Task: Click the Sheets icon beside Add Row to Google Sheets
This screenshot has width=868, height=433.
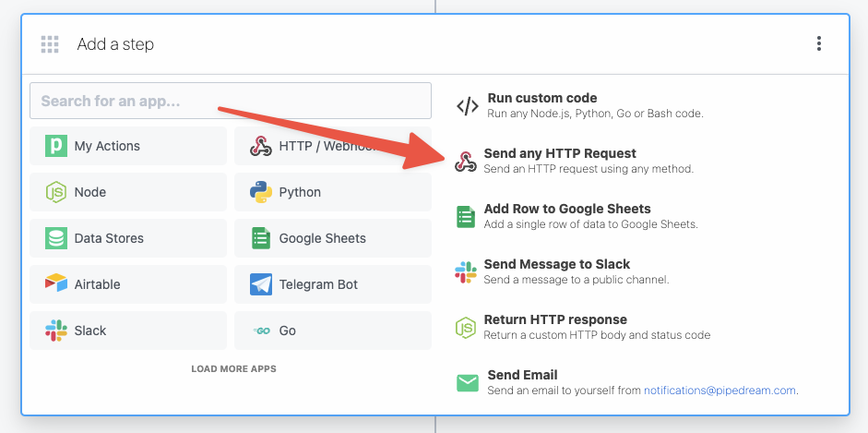Action: click(x=466, y=216)
